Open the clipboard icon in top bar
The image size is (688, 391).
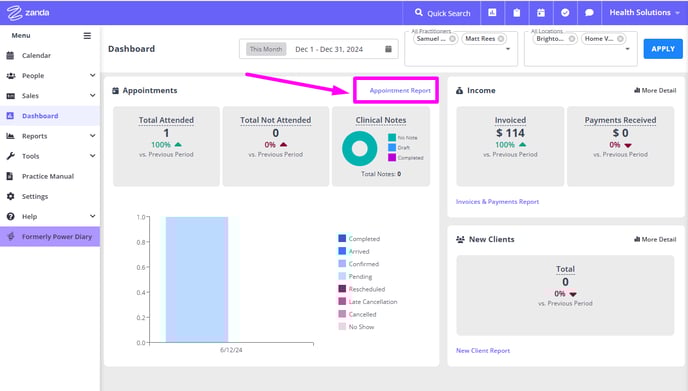pos(517,13)
